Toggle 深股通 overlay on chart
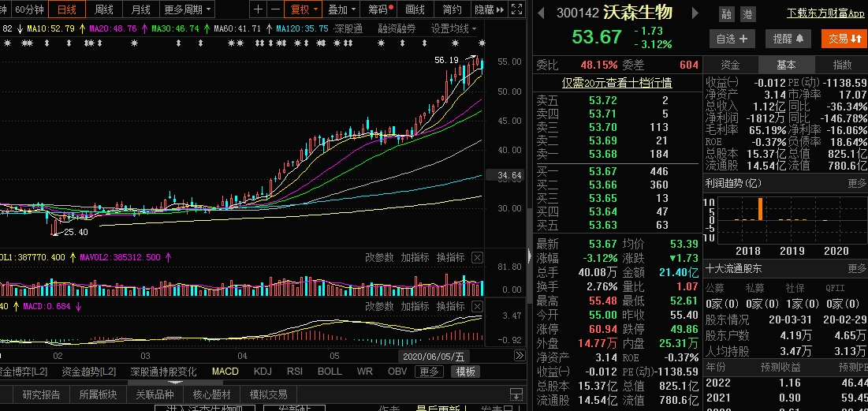This screenshot has height=411, width=868. [x=348, y=29]
